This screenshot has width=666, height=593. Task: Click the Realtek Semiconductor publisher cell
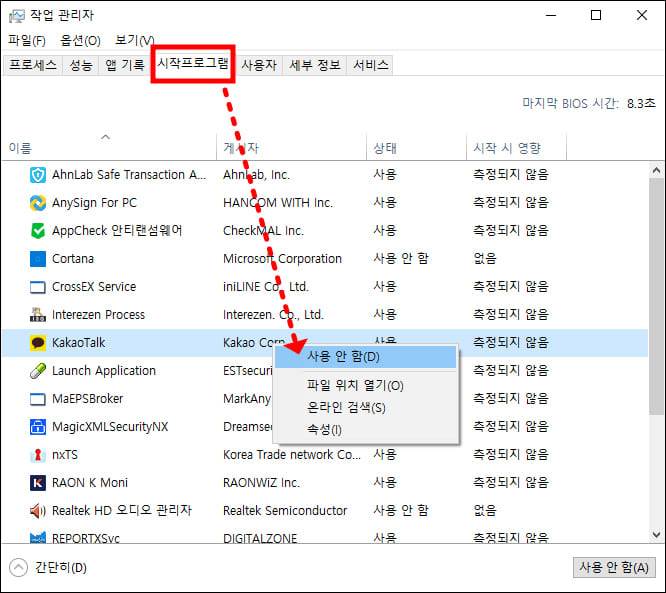pos(285,511)
